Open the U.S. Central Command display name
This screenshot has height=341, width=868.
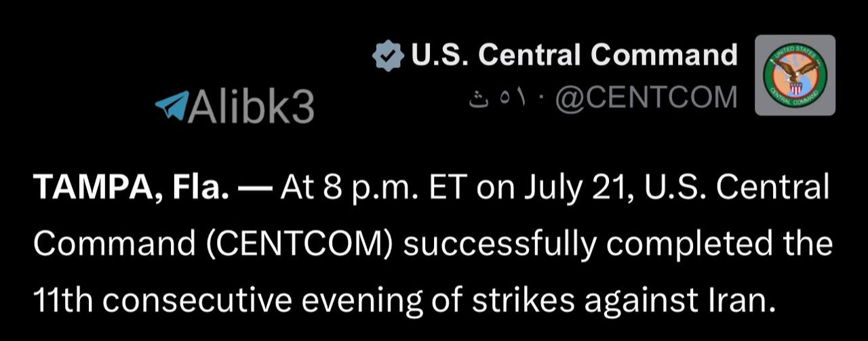click(x=574, y=55)
